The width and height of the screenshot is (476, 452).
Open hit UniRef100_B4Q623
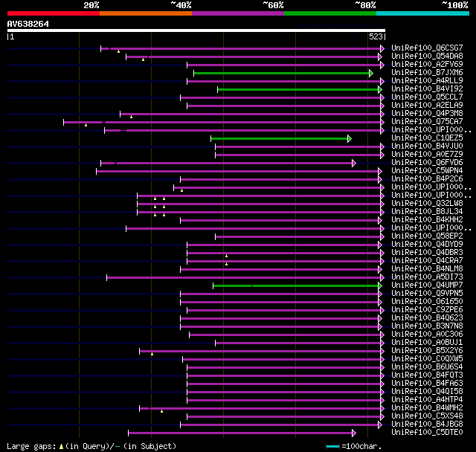click(427, 318)
